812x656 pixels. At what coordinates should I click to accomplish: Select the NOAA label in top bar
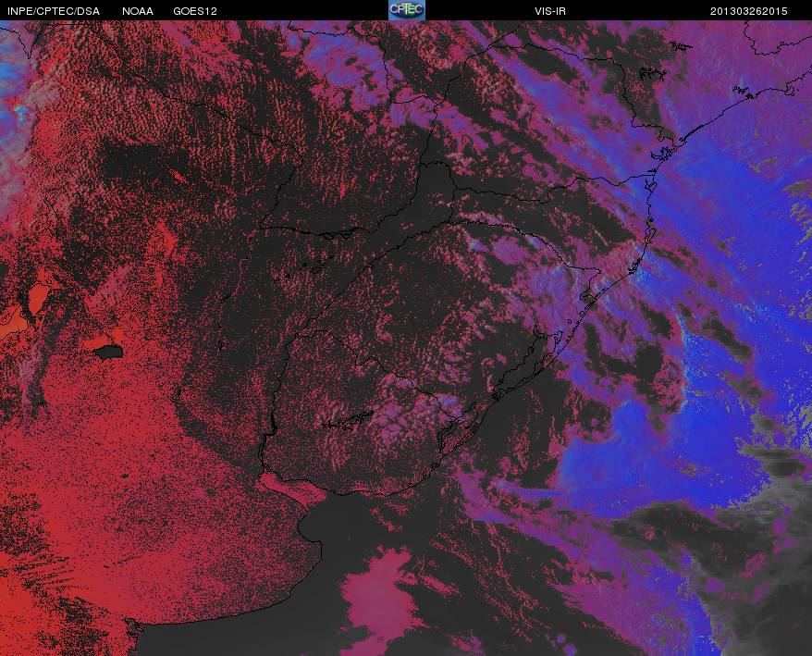(137, 11)
